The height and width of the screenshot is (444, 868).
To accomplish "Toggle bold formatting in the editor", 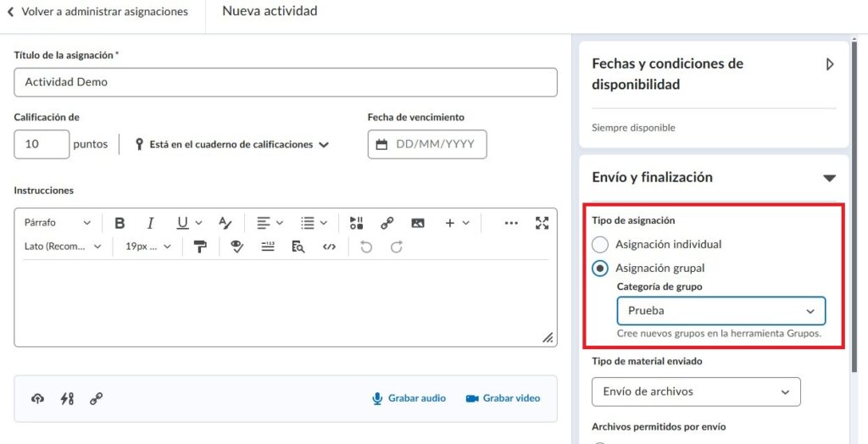I will point(120,223).
